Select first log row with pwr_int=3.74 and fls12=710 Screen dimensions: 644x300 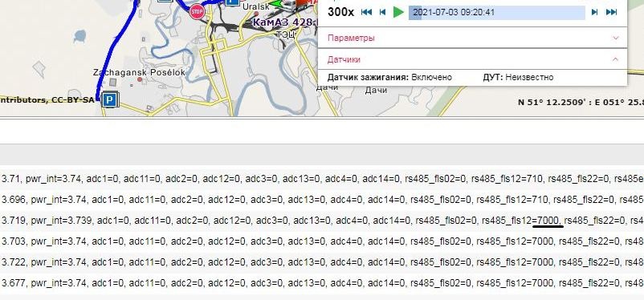pyautogui.click(x=322, y=179)
